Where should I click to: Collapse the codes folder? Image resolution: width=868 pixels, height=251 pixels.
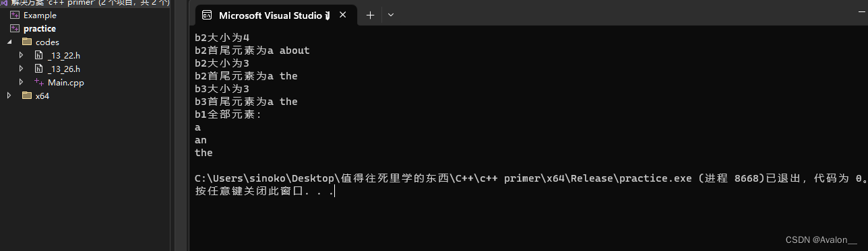(x=9, y=42)
